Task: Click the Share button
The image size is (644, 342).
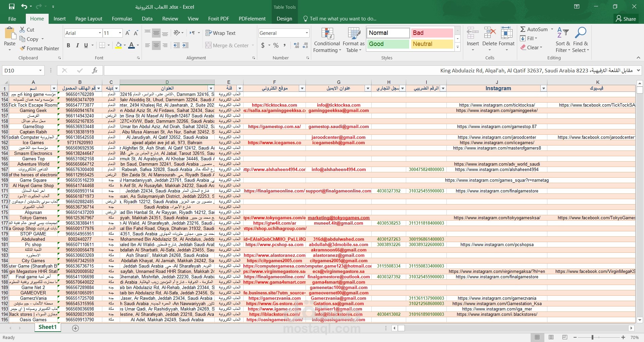Action: [626, 19]
